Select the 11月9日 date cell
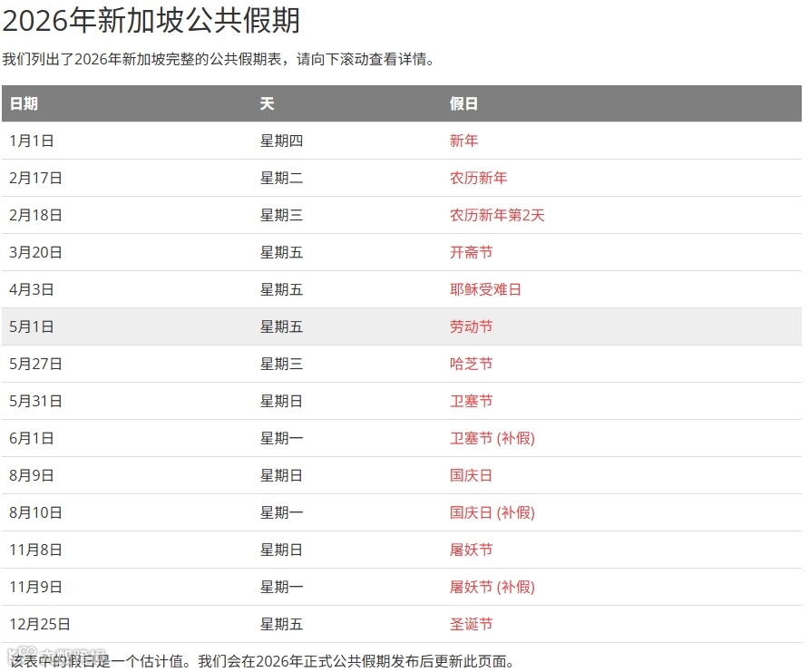The width and height of the screenshot is (809, 672). pos(35,587)
